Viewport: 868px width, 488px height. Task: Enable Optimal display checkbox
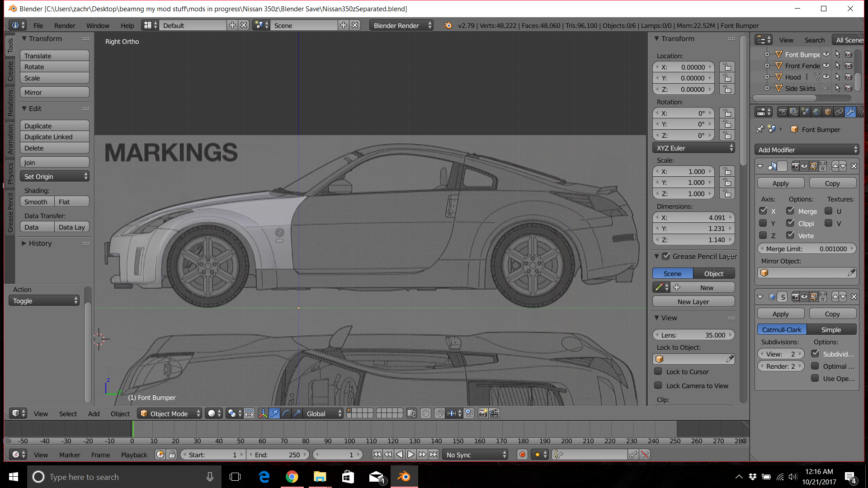click(x=815, y=366)
